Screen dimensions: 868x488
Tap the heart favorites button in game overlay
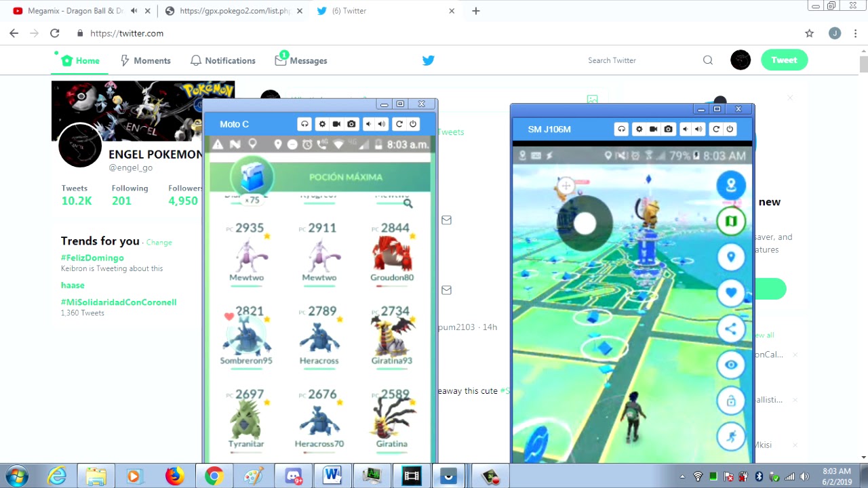(x=731, y=293)
